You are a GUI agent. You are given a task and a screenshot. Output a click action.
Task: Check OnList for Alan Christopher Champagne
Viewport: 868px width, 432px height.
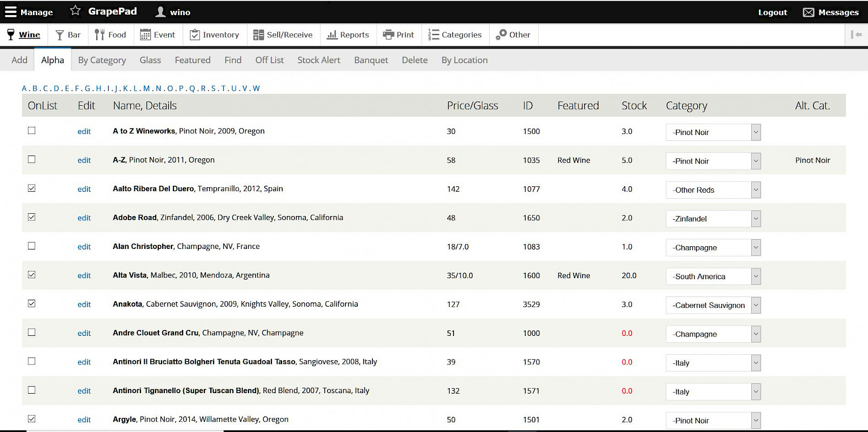click(x=31, y=246)
